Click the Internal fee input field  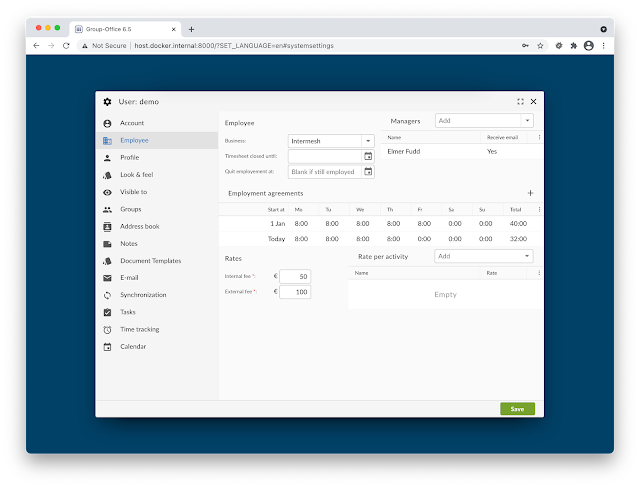[295, 276]
